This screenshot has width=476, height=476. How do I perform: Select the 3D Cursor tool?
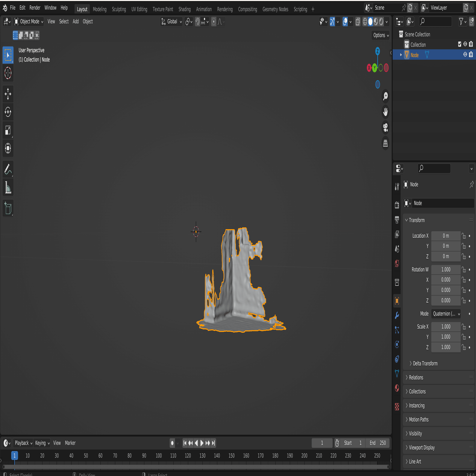[8, 73]
